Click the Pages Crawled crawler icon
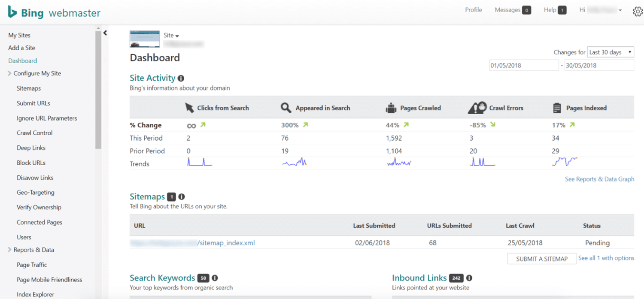The height and width of the screenshot is (299, 644). click(x=391, y=108)
